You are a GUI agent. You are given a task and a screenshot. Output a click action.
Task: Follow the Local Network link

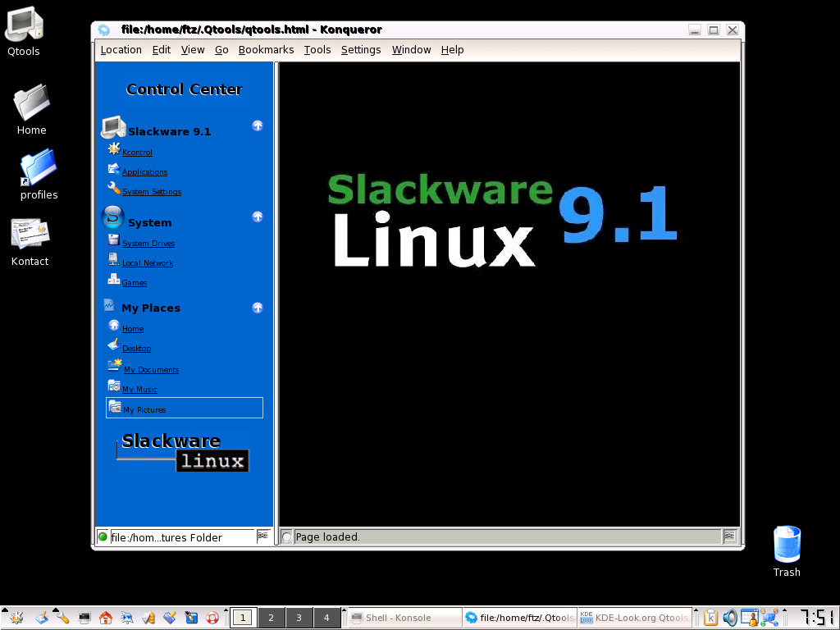click(148, 263)
